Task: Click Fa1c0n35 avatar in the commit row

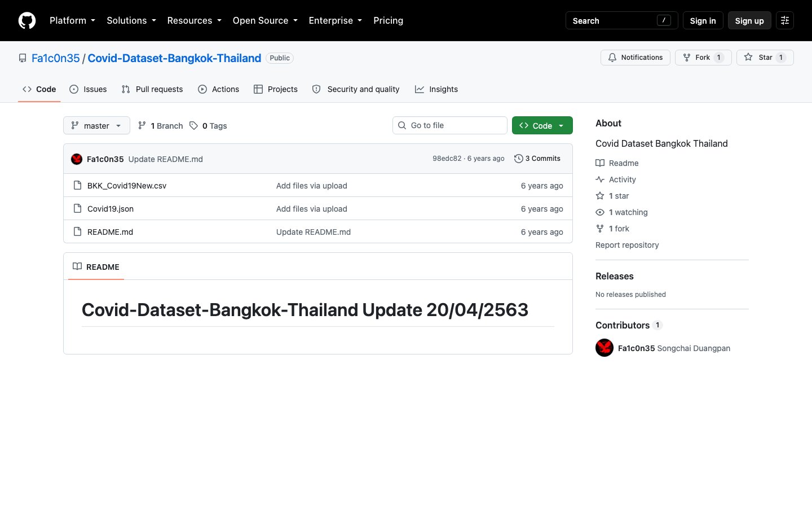Action: point(77,159)
